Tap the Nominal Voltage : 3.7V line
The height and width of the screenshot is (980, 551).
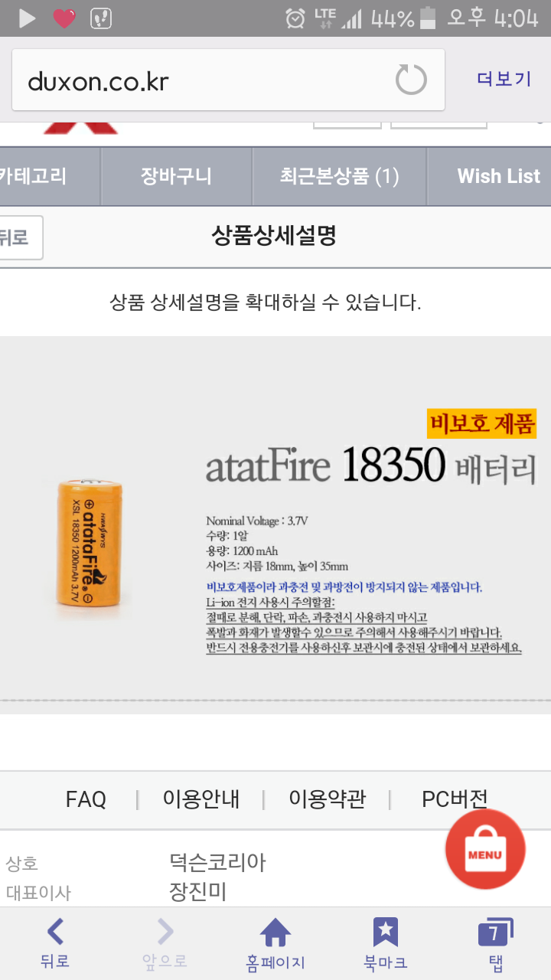256,521
